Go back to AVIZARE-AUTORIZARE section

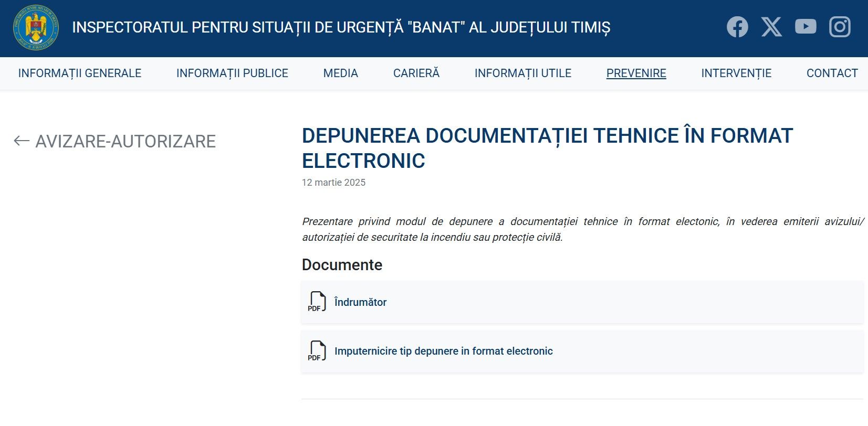pyautogui.click(x=125, y=141)
